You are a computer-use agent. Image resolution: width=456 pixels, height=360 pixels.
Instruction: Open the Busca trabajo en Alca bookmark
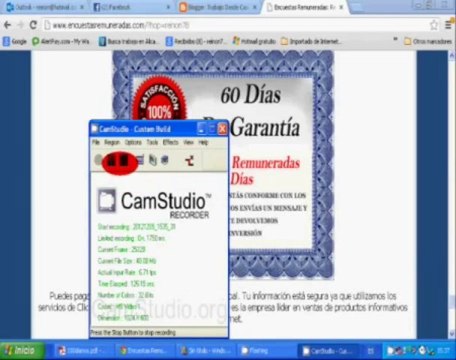click(129, 41)
